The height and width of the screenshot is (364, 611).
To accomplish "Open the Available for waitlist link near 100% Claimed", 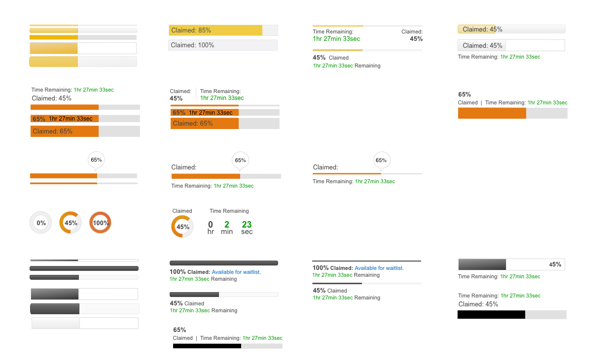I will [x=379, y=268].
